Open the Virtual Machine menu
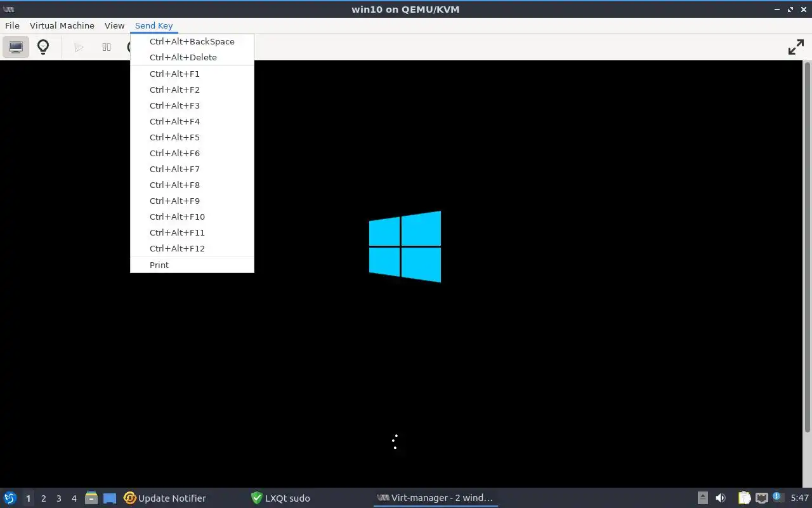812x508 pixels. [62, 25]
